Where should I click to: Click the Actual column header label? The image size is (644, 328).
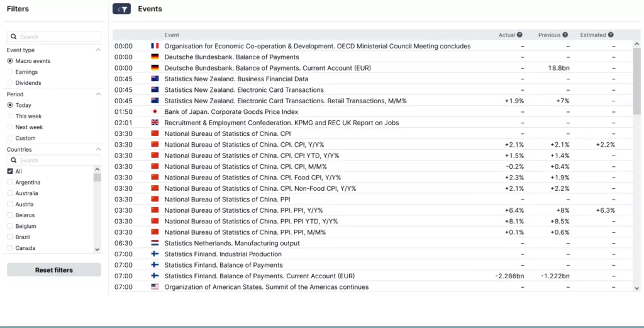(507, 35)
